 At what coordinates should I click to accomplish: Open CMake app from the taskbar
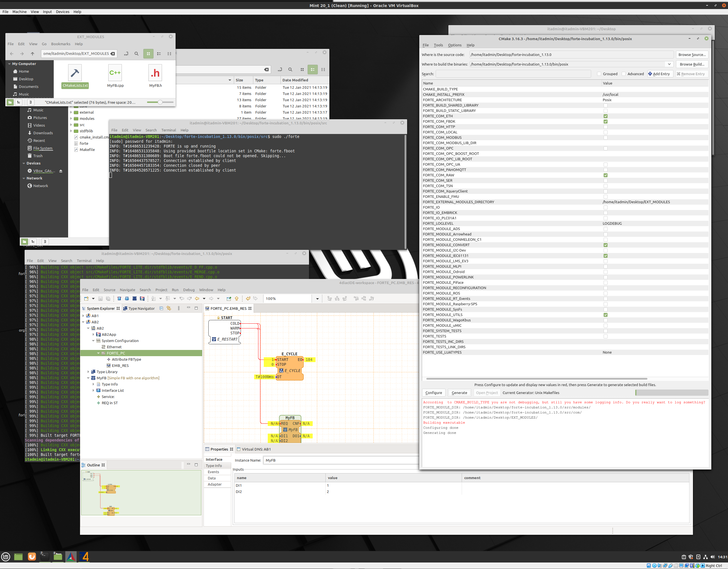(x=71, y=556)
